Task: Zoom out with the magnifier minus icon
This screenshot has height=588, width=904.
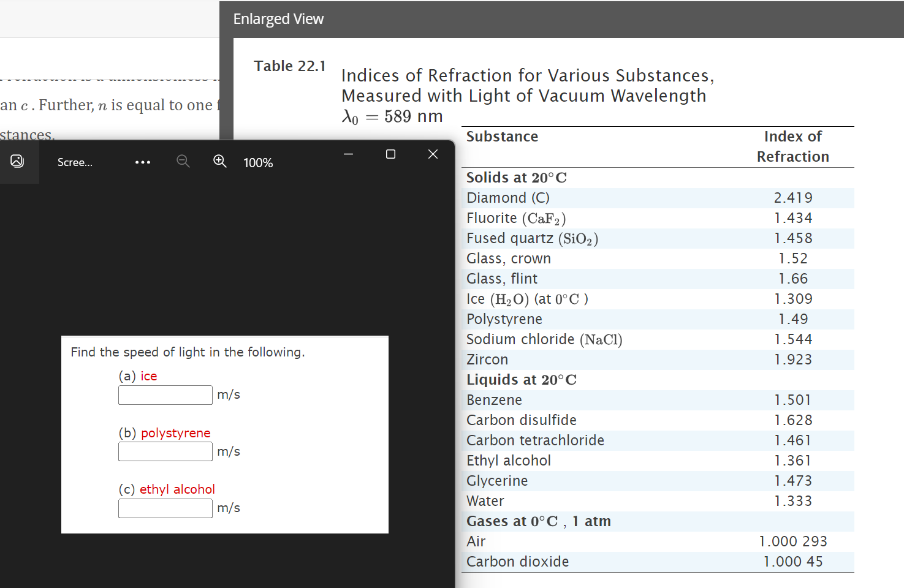Action: coord(182,161)
